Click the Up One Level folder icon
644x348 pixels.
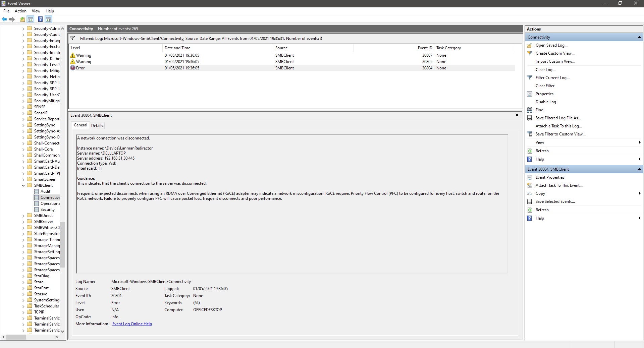coord(22,19)
